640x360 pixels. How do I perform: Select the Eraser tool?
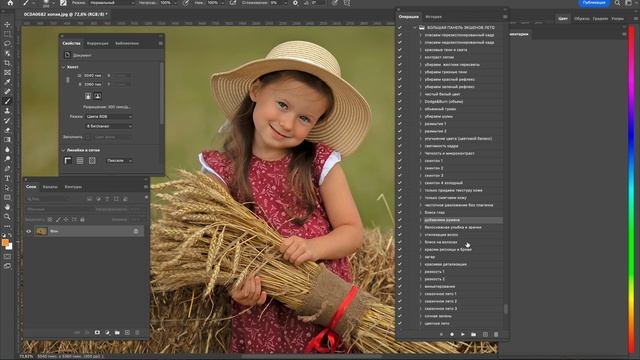click(7, 130)
